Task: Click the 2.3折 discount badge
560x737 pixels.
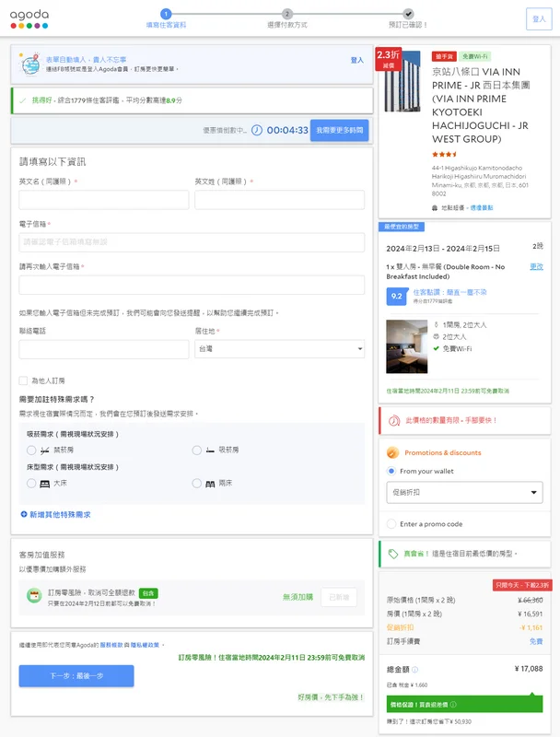Action: [388, 58]
